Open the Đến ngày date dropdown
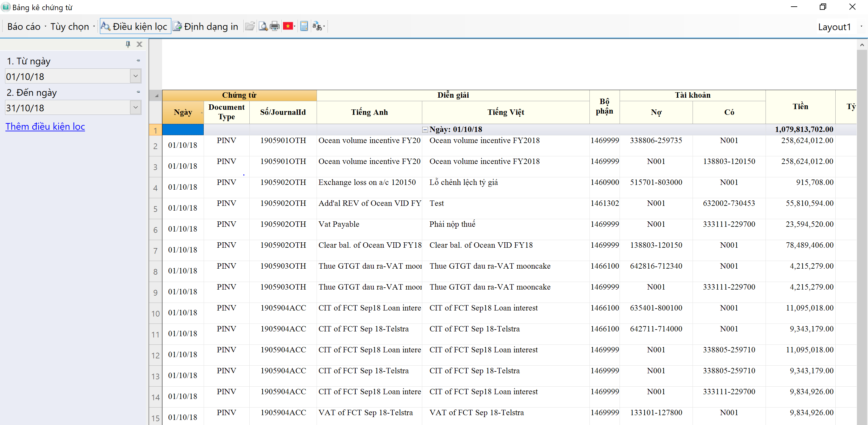This screenshot has width=868, height=425. tap(135, 108)
